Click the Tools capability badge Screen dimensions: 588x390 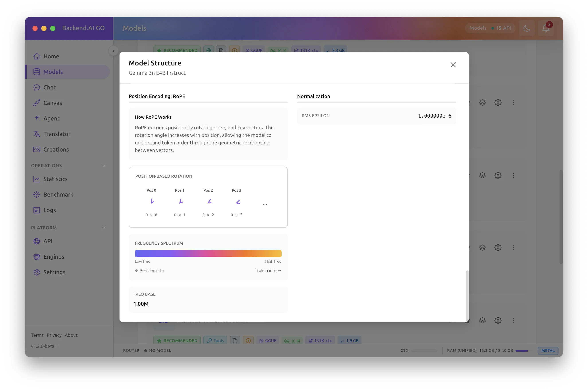215,340
